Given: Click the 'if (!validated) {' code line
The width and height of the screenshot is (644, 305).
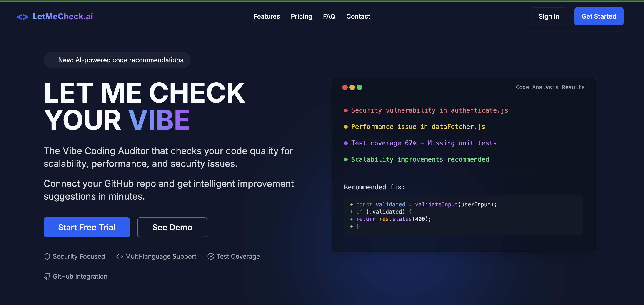Looking at the screenshot, I should pos(380,212).
